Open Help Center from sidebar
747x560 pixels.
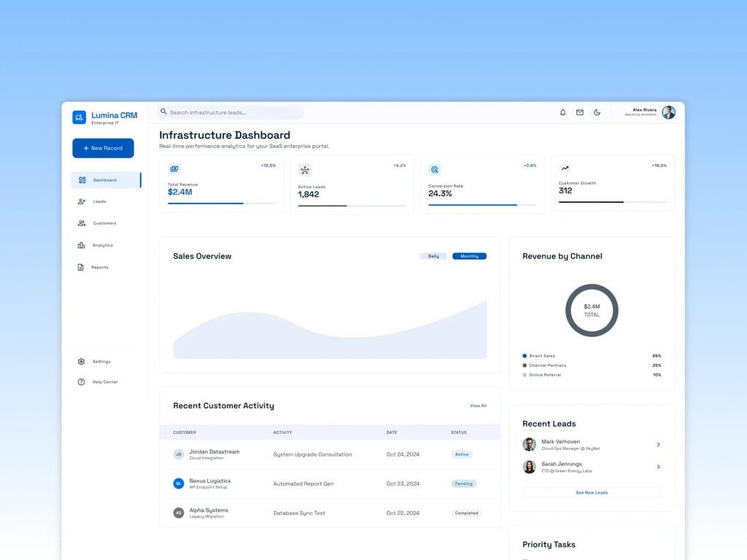tap(106, 382)
